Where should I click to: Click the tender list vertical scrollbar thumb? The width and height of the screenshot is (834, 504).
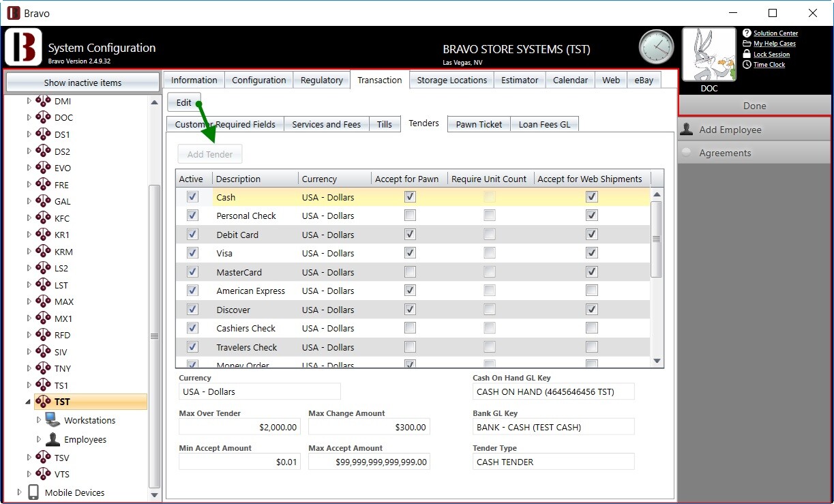657,239
